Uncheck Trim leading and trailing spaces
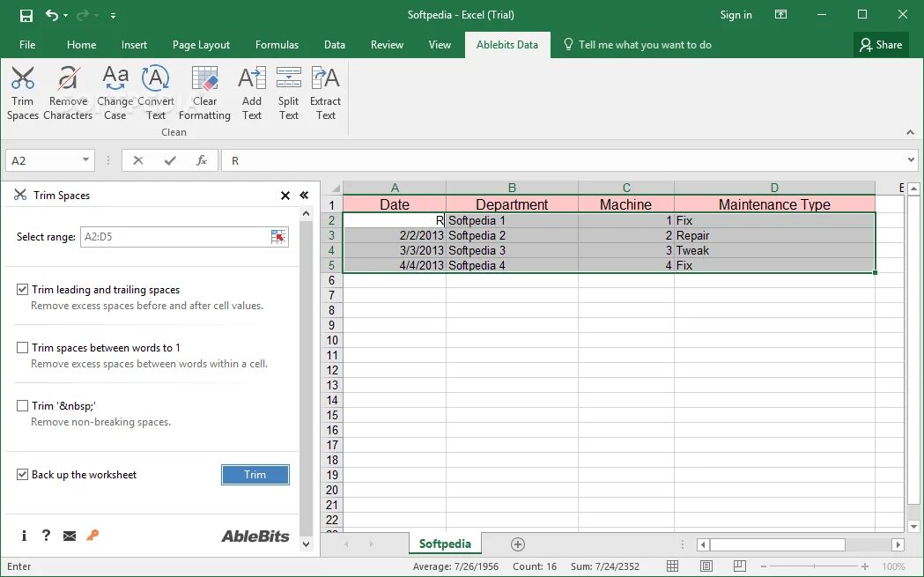Viewport: 924px width, 577px height. click(22, 289)
